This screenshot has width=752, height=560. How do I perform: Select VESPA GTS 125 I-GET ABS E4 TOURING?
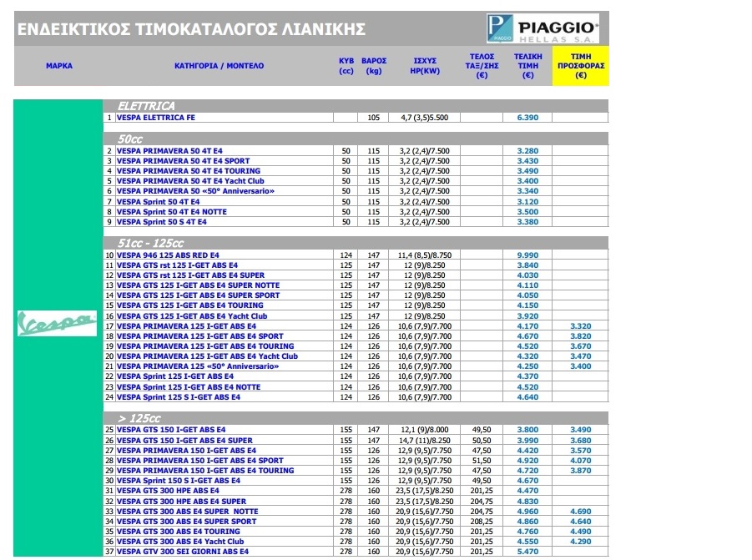point(190,305)
